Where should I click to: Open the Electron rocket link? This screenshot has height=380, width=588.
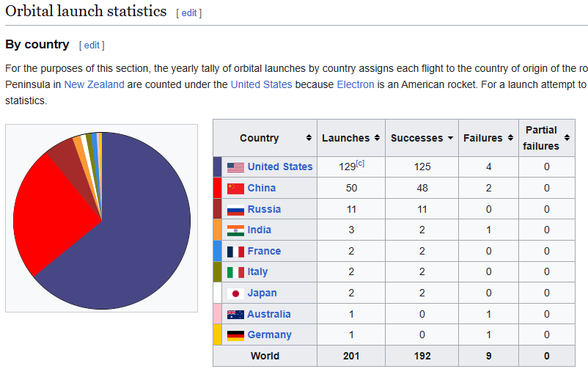tap(356, 84)
